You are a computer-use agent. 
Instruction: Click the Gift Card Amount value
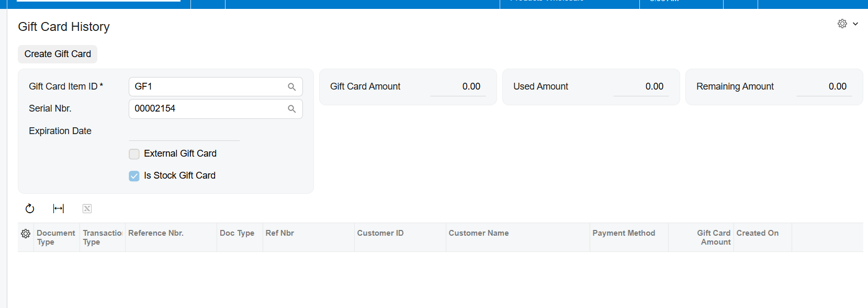(x=458, y=87)
